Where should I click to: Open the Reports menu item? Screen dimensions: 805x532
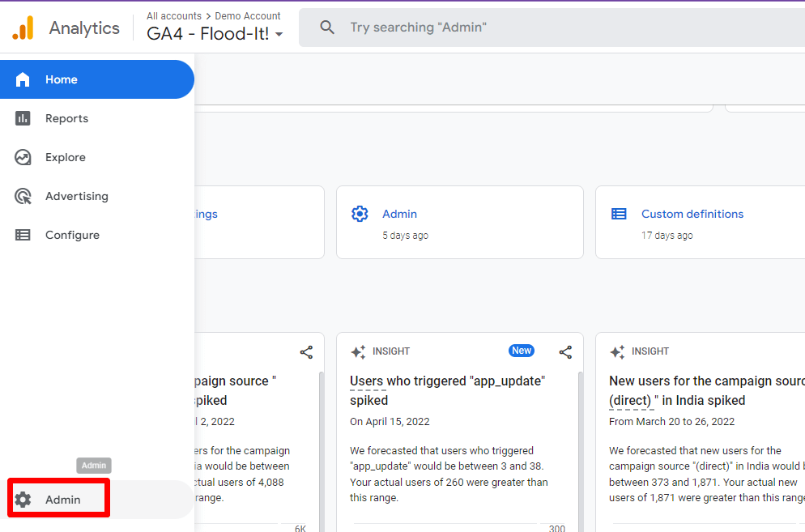pos(66,118)
